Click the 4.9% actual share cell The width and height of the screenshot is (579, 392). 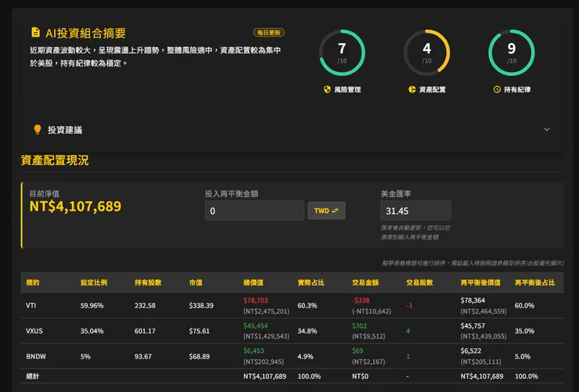[305, 357]
